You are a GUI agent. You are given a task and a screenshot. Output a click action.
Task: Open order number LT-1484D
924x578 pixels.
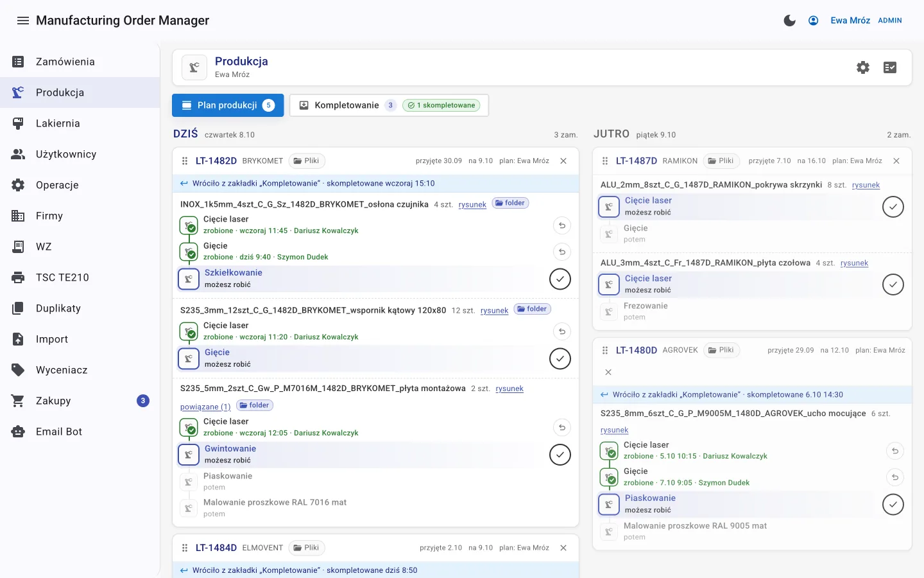[x=216, y=548]
